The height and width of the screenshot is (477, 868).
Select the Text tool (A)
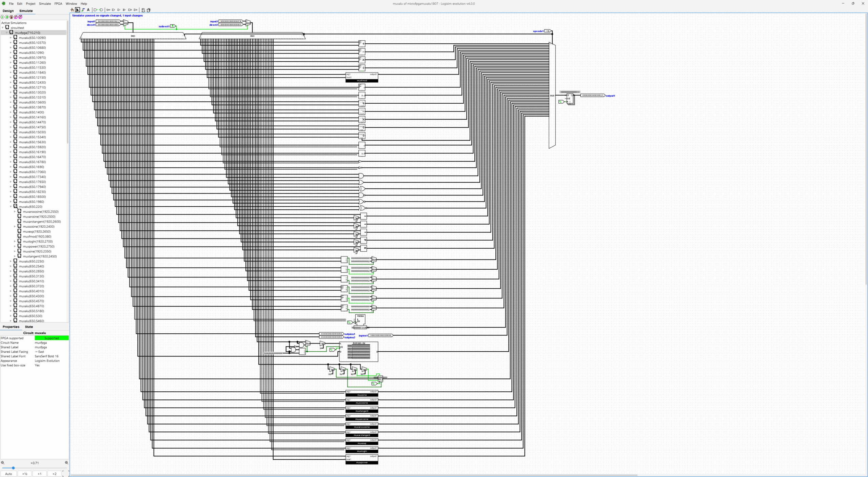click(88, 10)
